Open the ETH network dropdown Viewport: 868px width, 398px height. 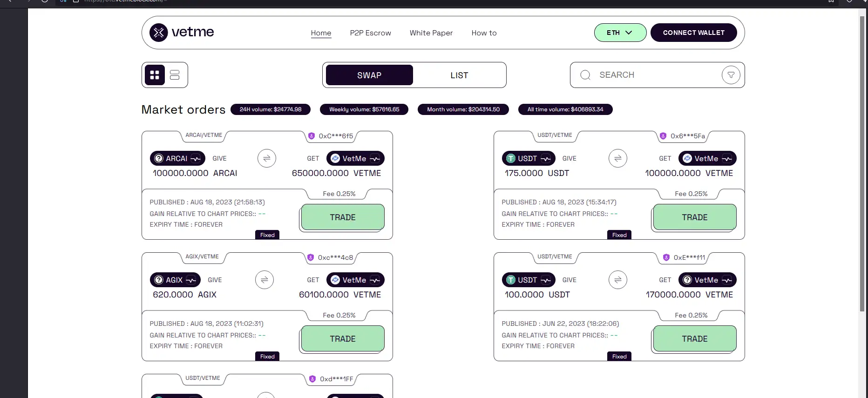click(620, 33)
